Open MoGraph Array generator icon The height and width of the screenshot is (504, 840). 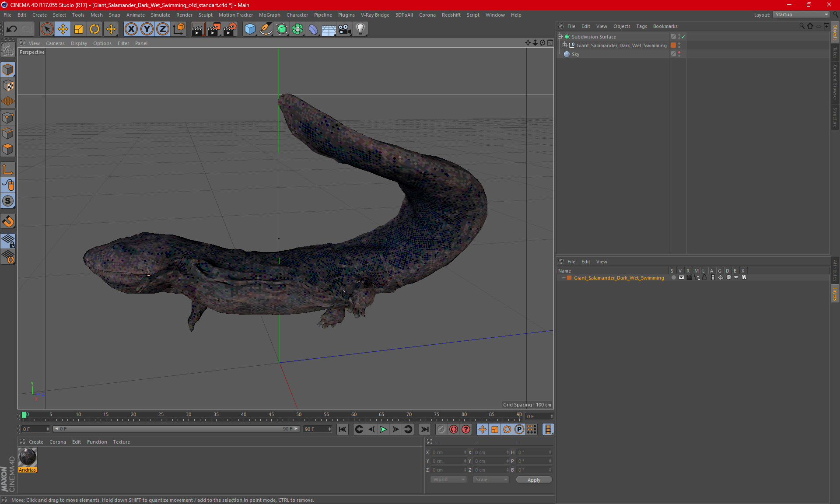tap(297, 29)
